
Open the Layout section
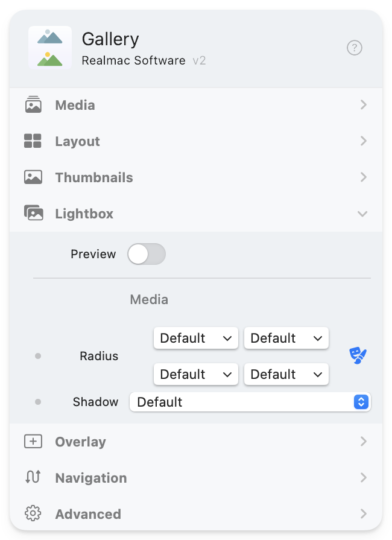click(x=362, y=141)
